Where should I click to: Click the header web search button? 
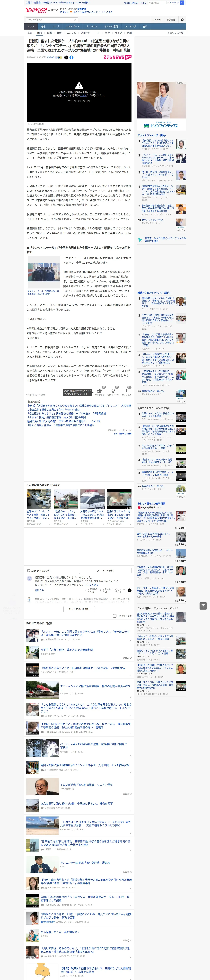point(182,3)
